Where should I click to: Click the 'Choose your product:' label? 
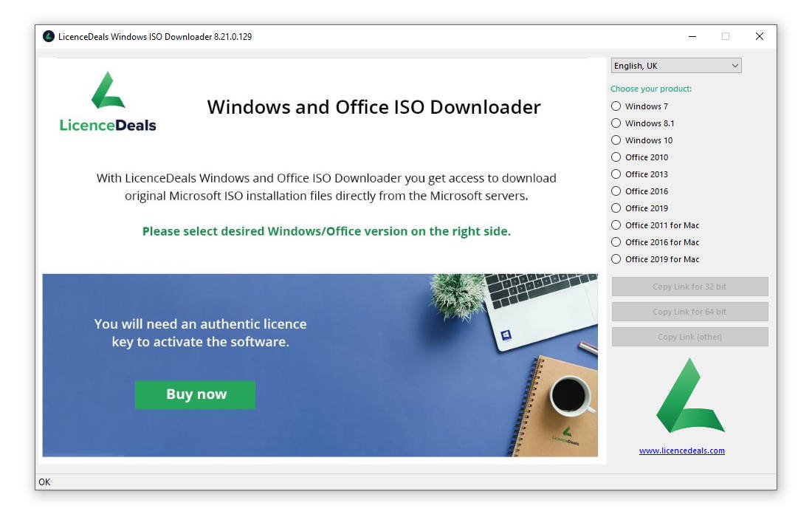pyautogui.click(x=651, y=89)
